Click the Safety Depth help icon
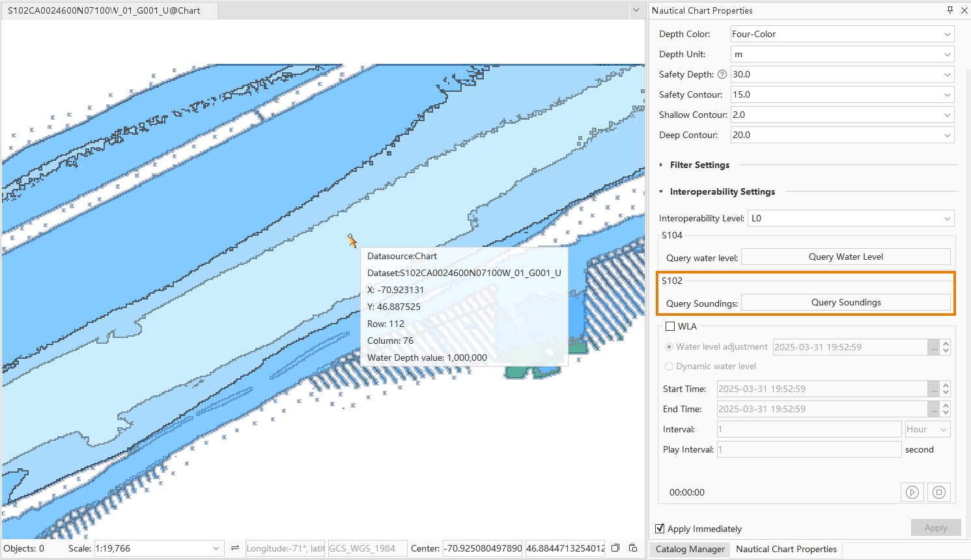This screenshot has height=560, width=971. tap(722, 75)
